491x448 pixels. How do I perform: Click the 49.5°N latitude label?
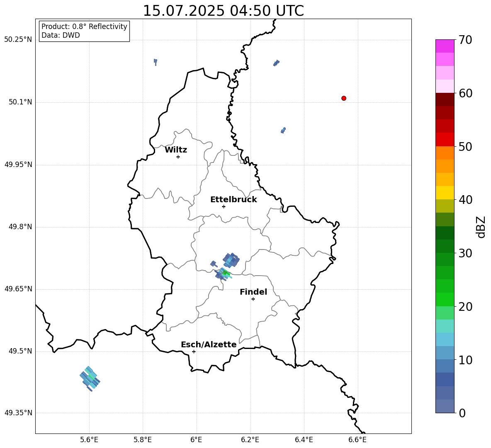pos(20,351)
